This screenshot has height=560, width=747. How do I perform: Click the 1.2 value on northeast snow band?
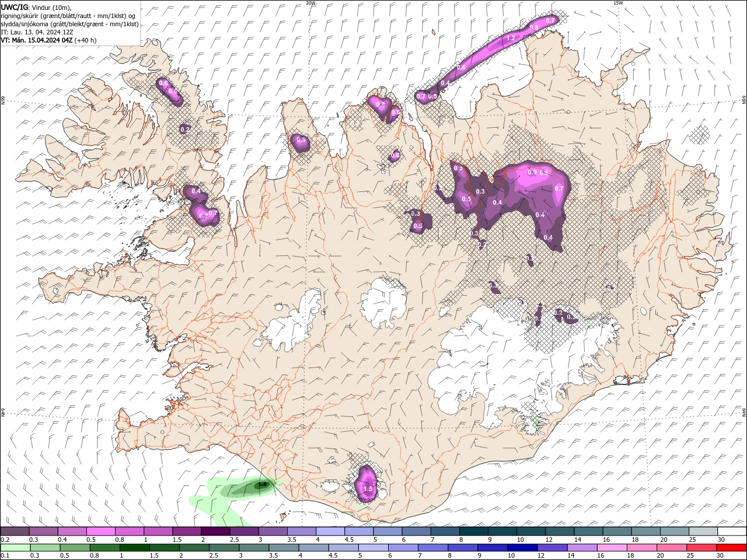[x=511, y=38]
